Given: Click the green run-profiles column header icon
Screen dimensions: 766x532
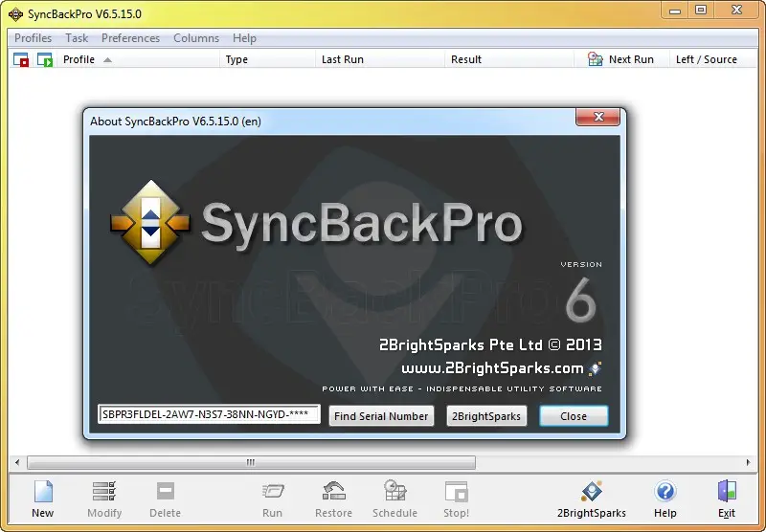Looking at the screenshot, I should pos(45,59).
